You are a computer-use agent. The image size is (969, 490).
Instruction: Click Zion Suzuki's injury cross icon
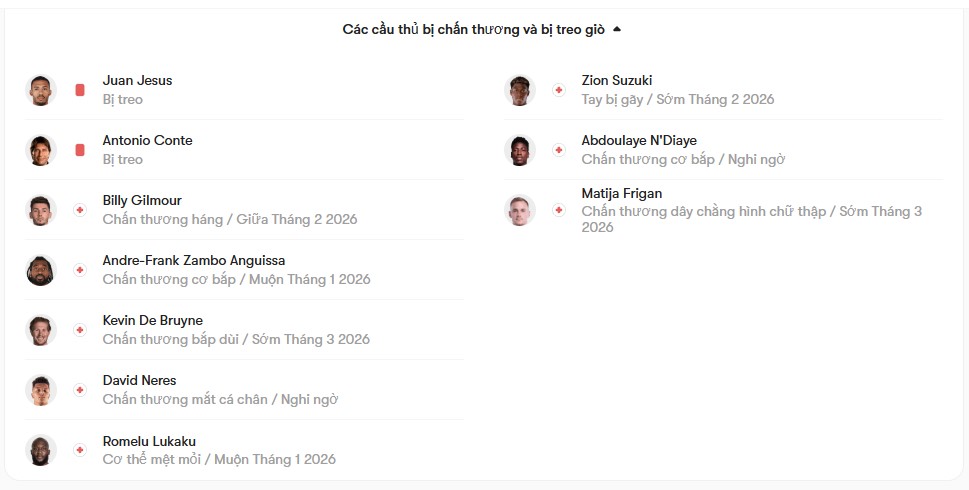[x=559, y=90]
